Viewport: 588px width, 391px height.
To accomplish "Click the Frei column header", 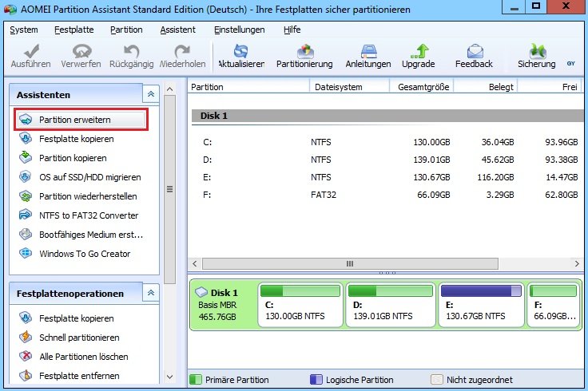I will (550, 87).
